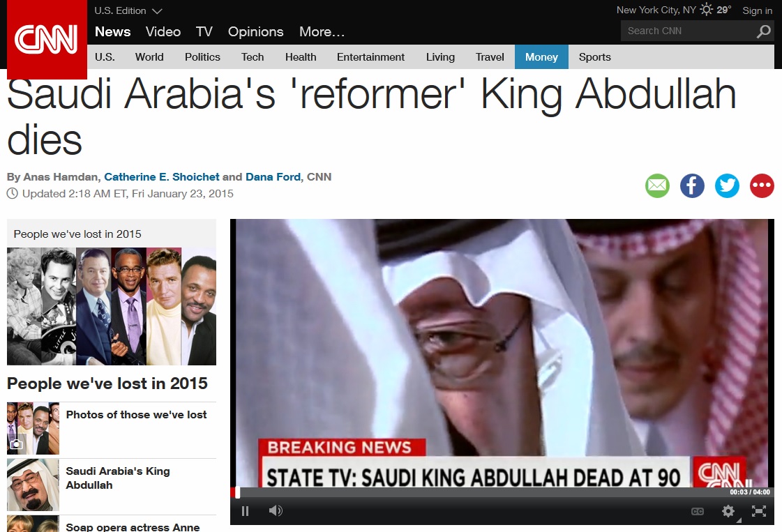This screenshot has width=782, height=532.
Task: Share the article via email icon
Action: (x=657, y=186)
